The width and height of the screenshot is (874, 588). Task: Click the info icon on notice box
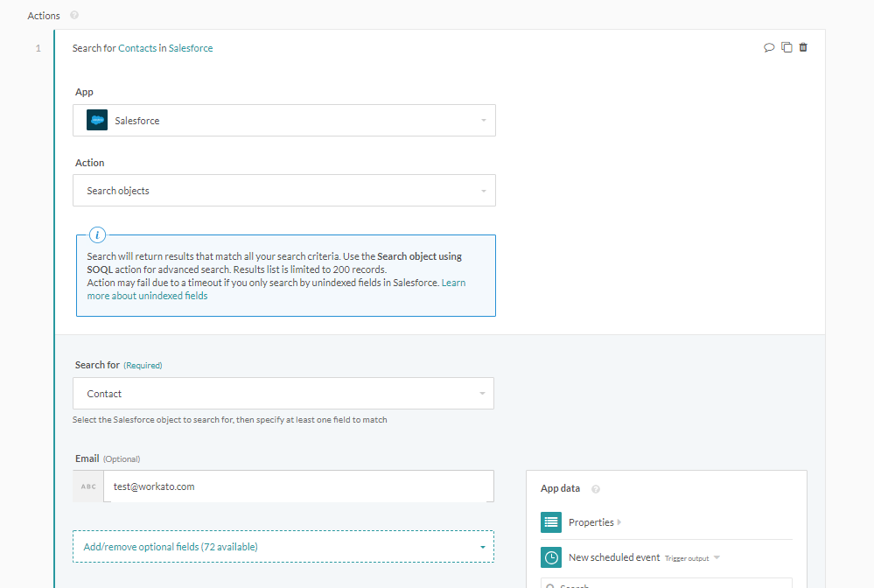tap(97, 234)
